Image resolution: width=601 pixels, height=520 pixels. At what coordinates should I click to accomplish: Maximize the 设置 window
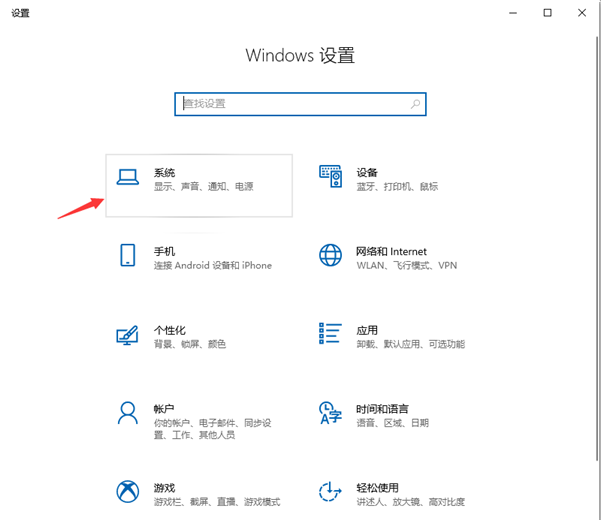pos(547,13)
